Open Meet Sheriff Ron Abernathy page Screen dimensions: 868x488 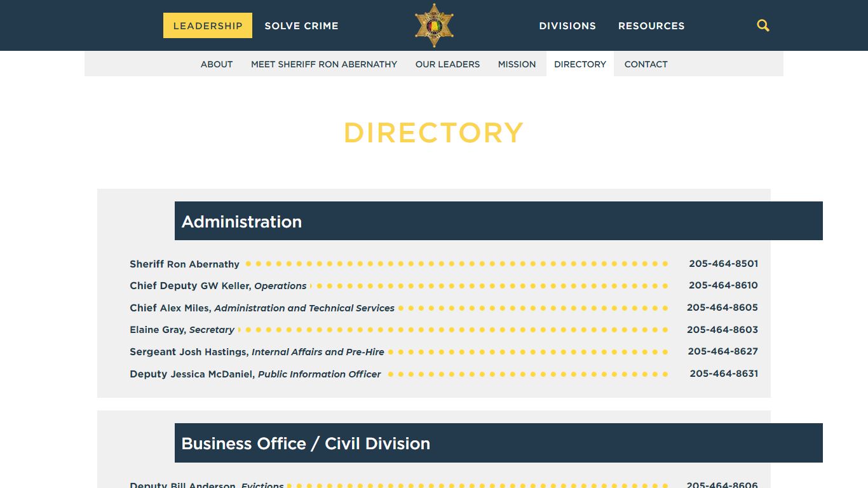click(324, 64)
